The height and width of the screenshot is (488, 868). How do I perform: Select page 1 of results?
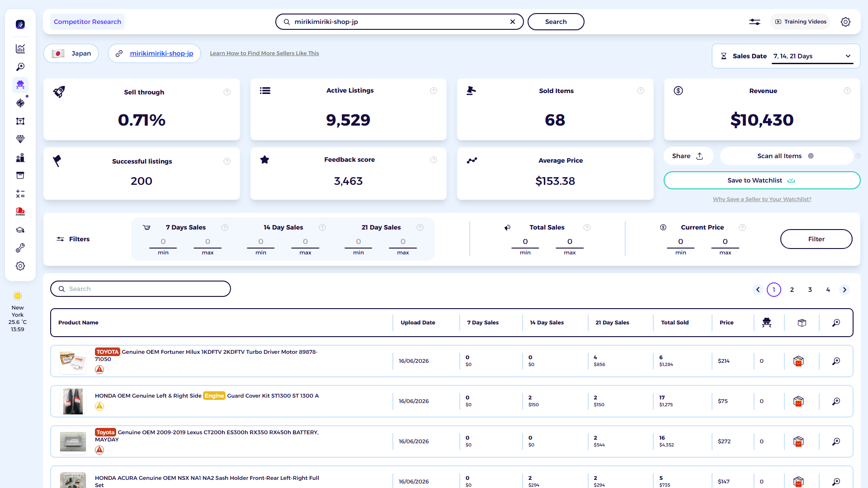774,290
